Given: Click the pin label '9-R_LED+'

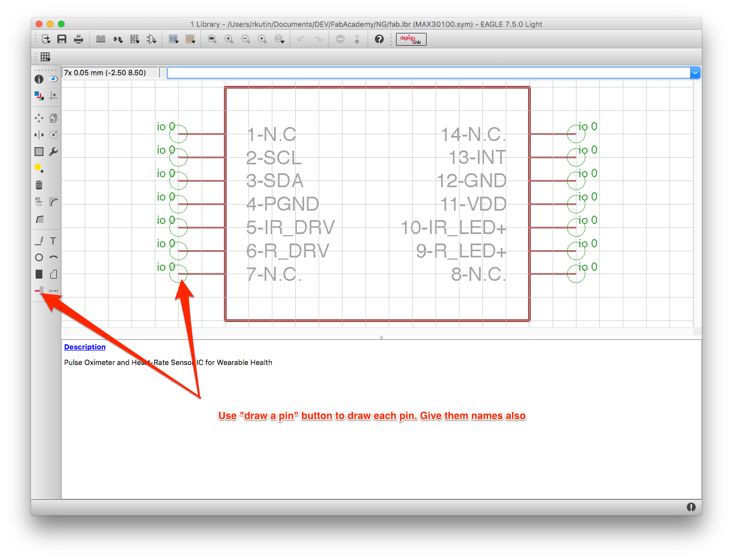Looking at the screenshot, I should coord(461,251).
